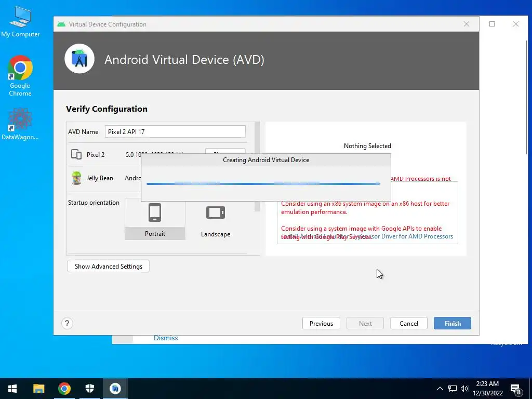532x399 pixels.
Task: Select Portrait startup orientation
Action: pyautogui.click(x=155, y=219)
